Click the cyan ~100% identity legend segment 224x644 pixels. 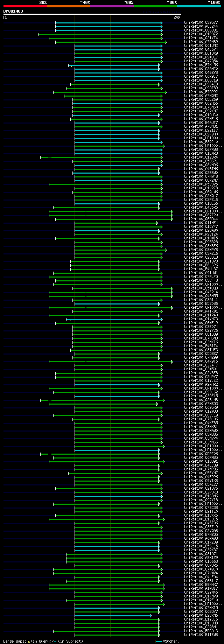(x=199, y=6)
